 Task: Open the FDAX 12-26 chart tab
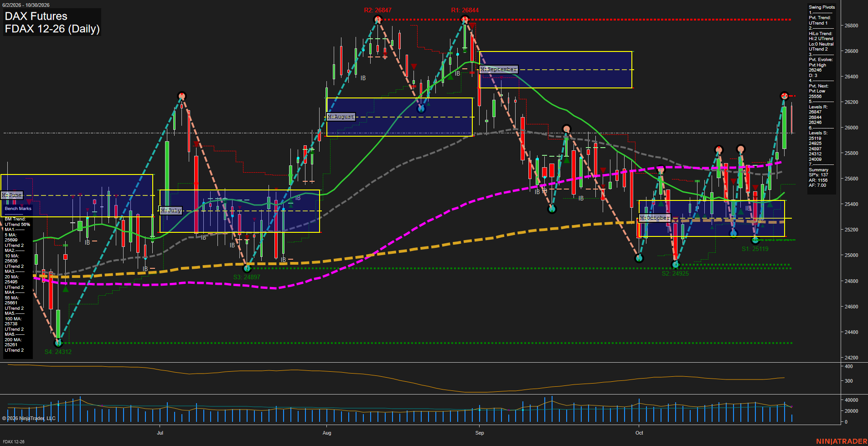(14, 441)
